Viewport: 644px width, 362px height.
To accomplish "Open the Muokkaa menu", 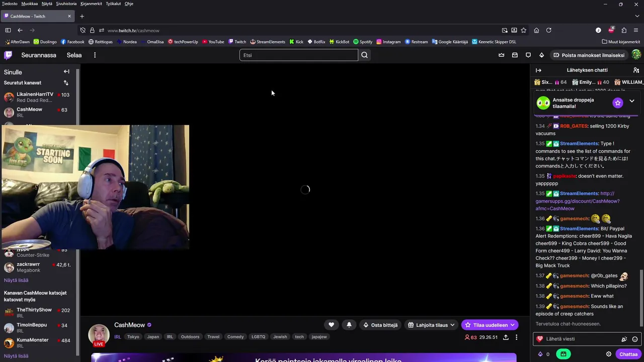I will click(x=30, y=4).
